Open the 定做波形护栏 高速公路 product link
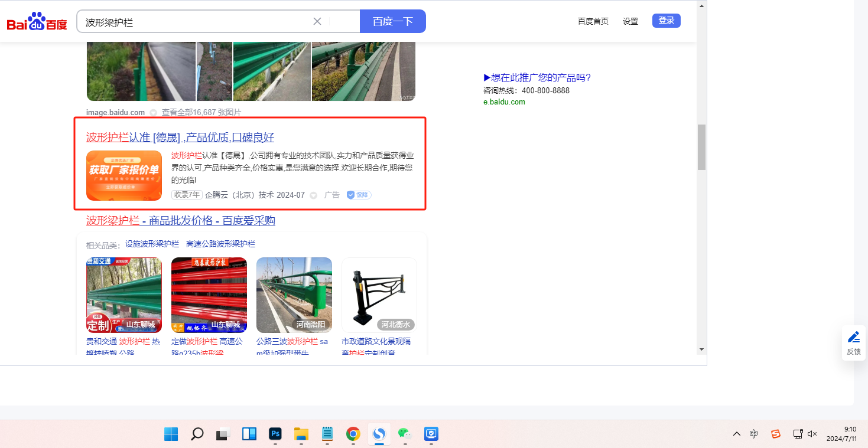 tap(207, 346)
